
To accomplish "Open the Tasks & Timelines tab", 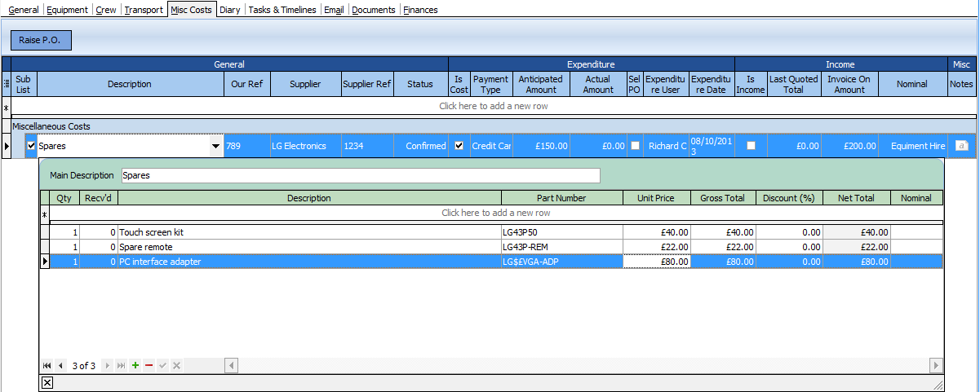I will (282, 10).
